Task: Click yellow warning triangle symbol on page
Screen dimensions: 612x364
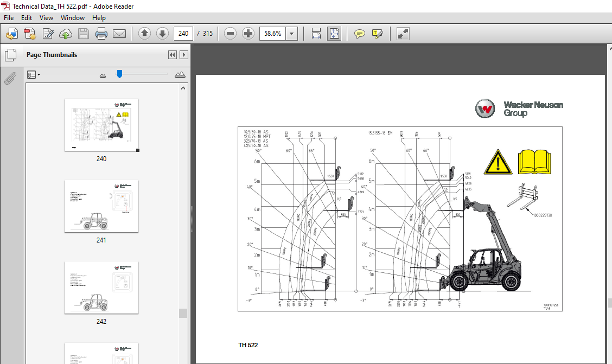Action: pyautogui.click(x=498, y=162)
